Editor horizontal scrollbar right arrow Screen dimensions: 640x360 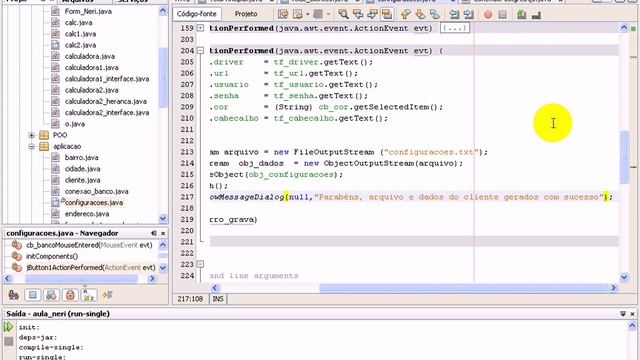613,288
